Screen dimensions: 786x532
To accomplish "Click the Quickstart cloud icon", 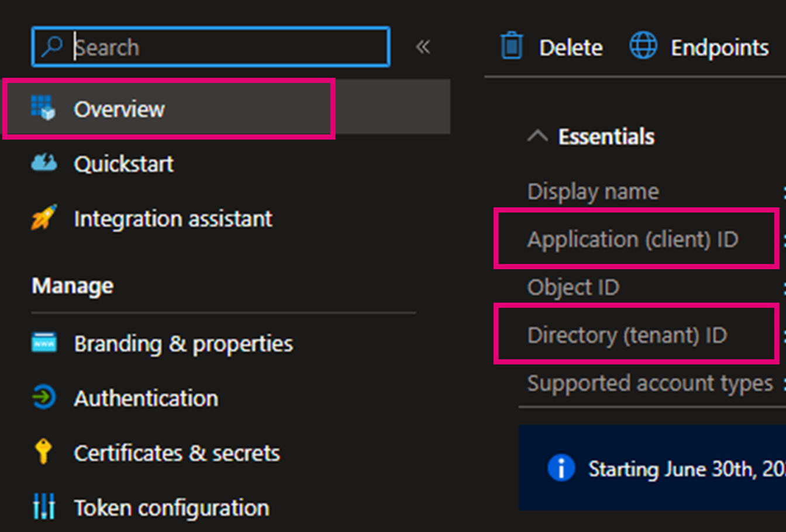I will tap(44, 163).
